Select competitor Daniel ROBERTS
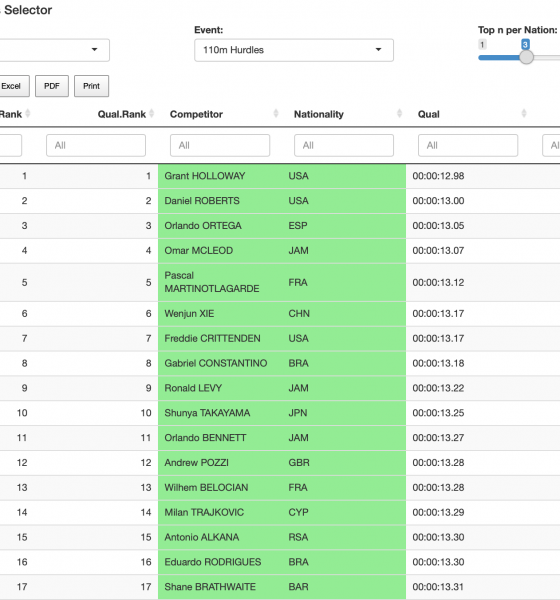 [x=202, y=201]
